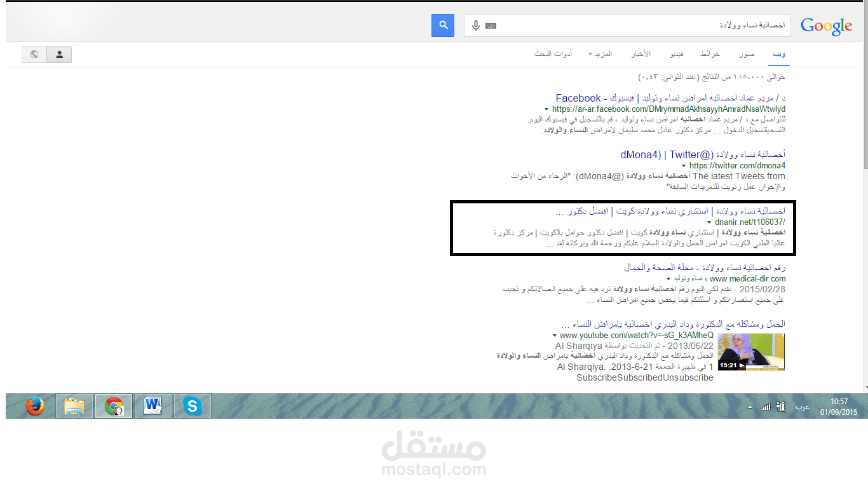Click the blue search magnifier button
This screenshot has height=488, width=868.
(443, 25)
